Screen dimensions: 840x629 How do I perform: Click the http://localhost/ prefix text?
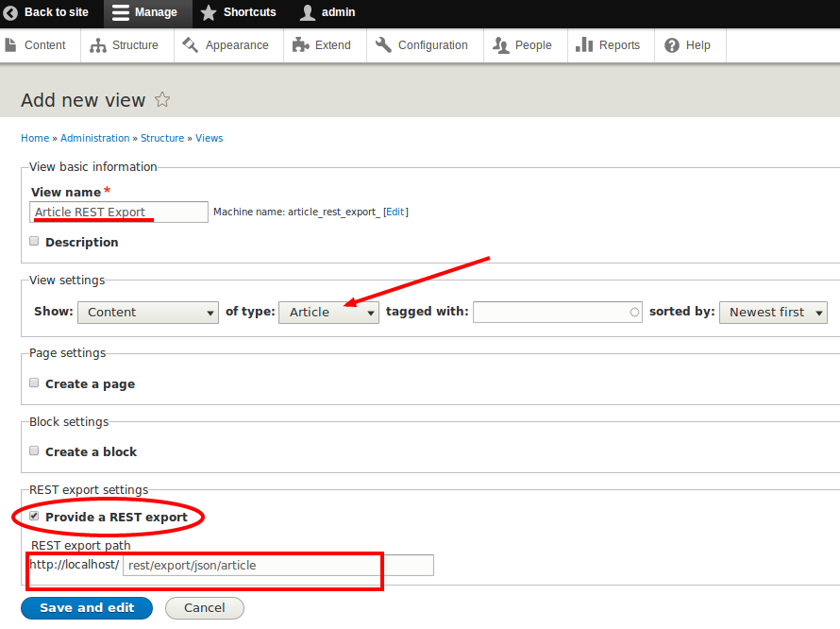click(x=75, y=564)
